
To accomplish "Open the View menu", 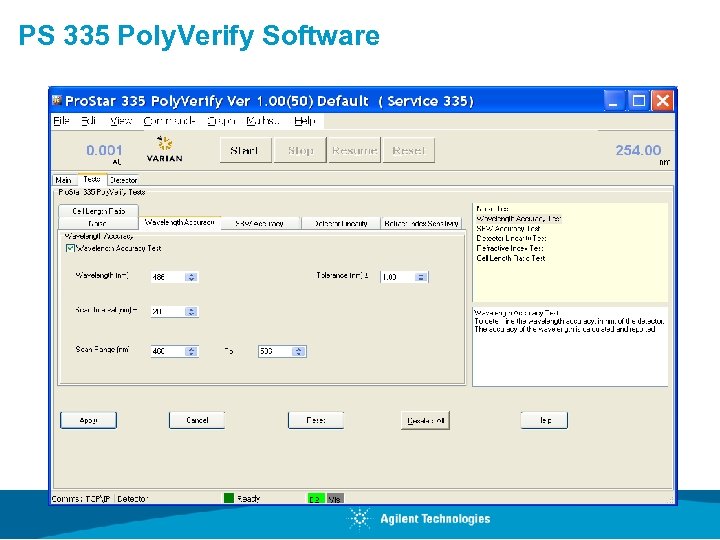I will tap(121, 121).
